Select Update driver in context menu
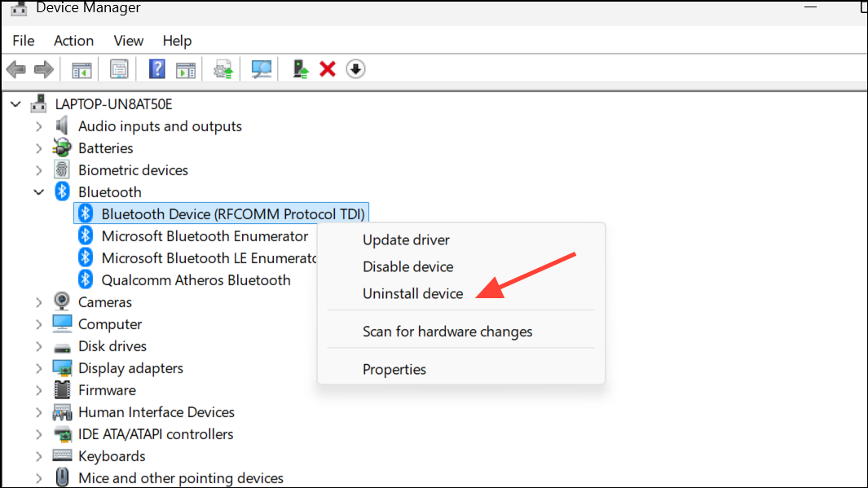Image resolution: width=868 pixels, height=488 pixels. click(x=406, y=240)
